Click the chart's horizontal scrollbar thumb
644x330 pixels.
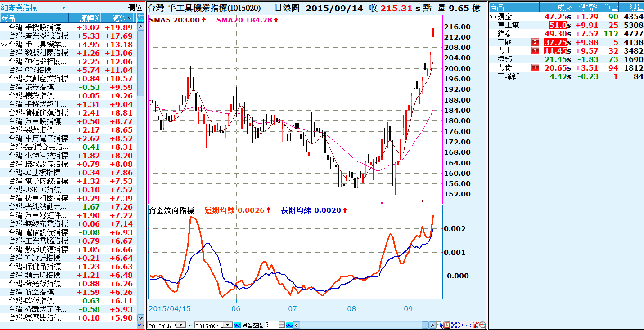pos(425,325)
